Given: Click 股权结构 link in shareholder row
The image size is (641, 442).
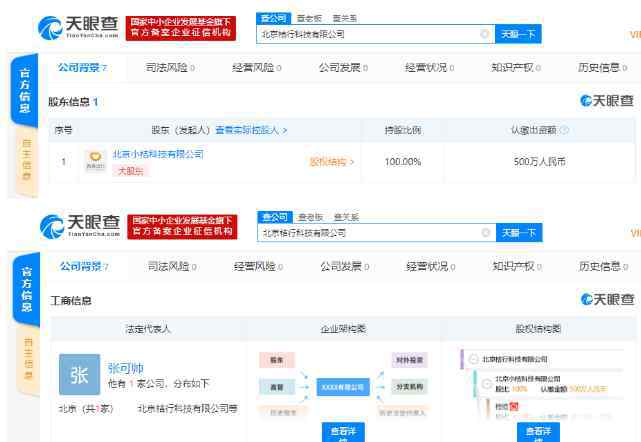Looking at the screenshot, I should (332, 162).
